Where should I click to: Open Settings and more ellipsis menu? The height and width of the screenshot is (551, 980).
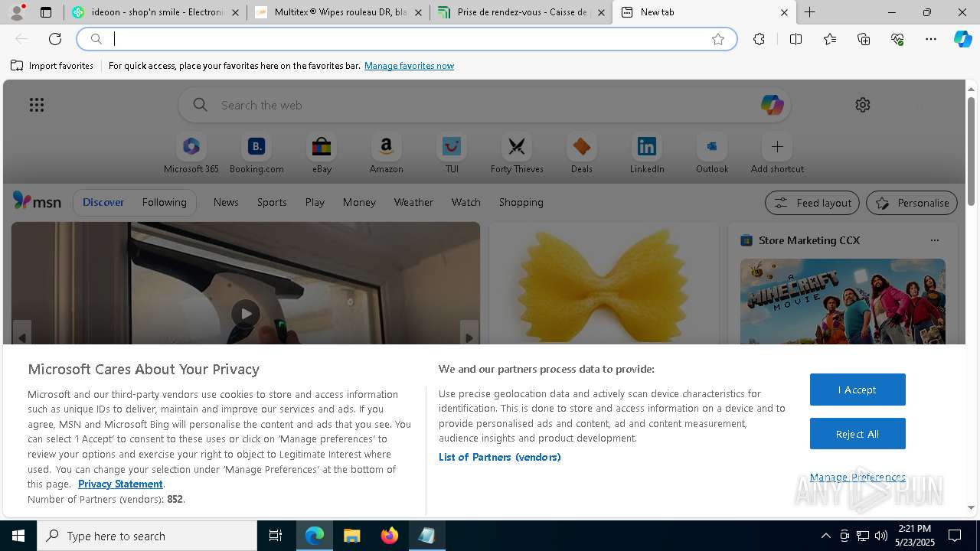[931, 39]
